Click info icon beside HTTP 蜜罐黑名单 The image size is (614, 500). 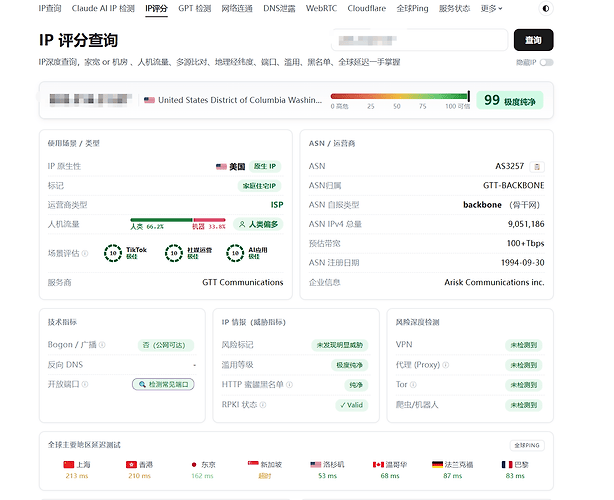coord(289,384)
